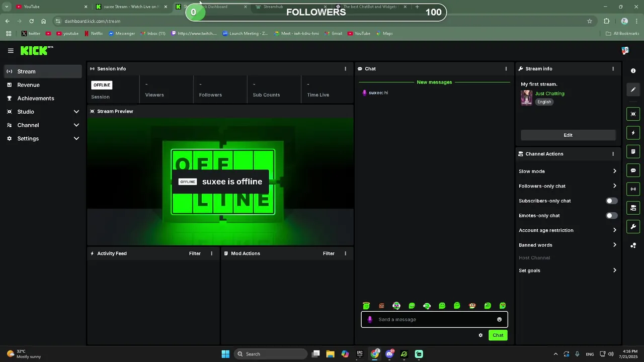The width and height of the screenshot is (644, 362).
Task: Click the Send a message field
Action: click(434, 319)
